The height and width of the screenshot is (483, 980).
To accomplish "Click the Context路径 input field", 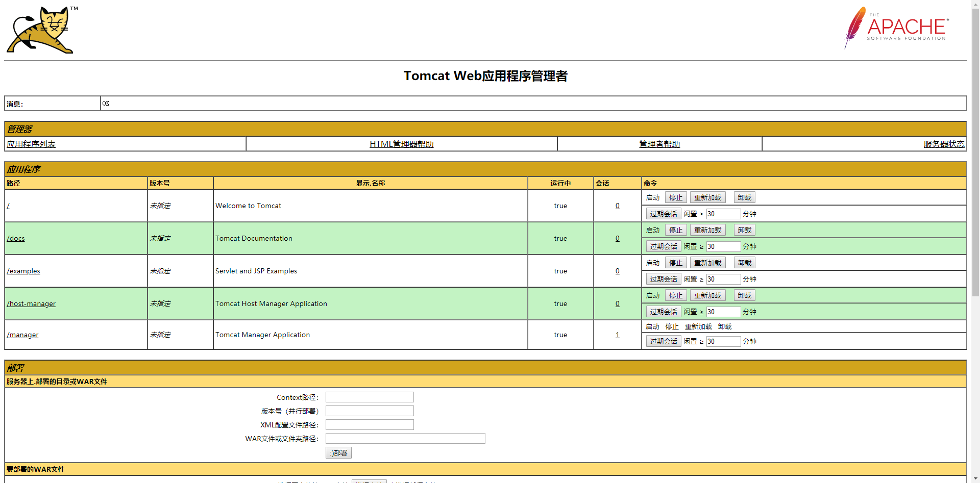I will click(x=369, y=397).
